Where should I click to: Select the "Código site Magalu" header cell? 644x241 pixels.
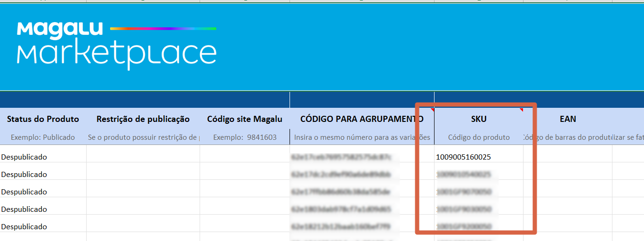[245, 119]
